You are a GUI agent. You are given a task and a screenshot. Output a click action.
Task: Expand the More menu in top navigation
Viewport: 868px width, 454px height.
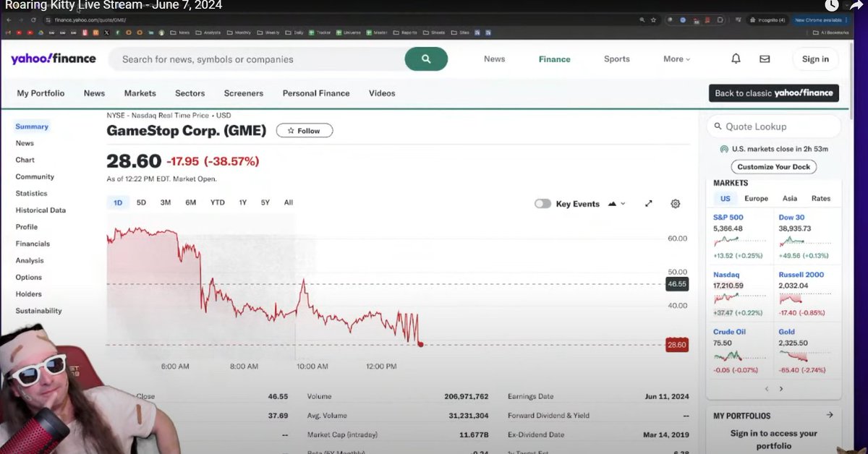676,59
